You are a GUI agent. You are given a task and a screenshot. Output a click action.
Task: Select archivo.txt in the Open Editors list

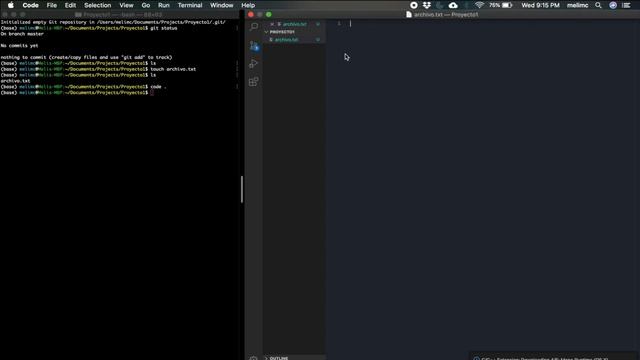tap(295, 24)
